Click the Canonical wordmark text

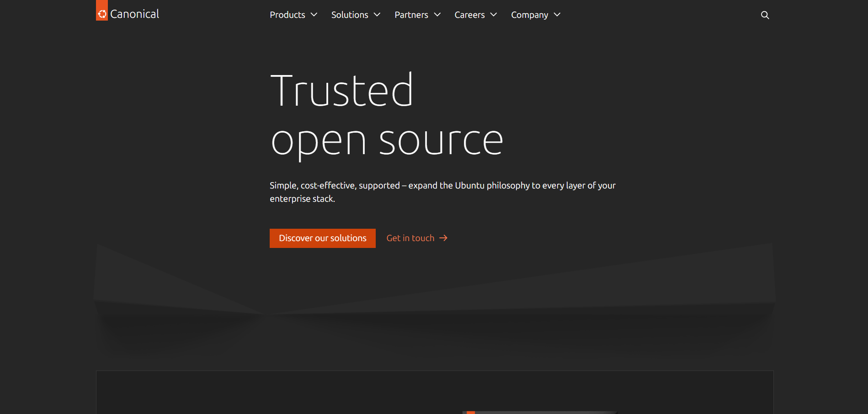point(134,14)
